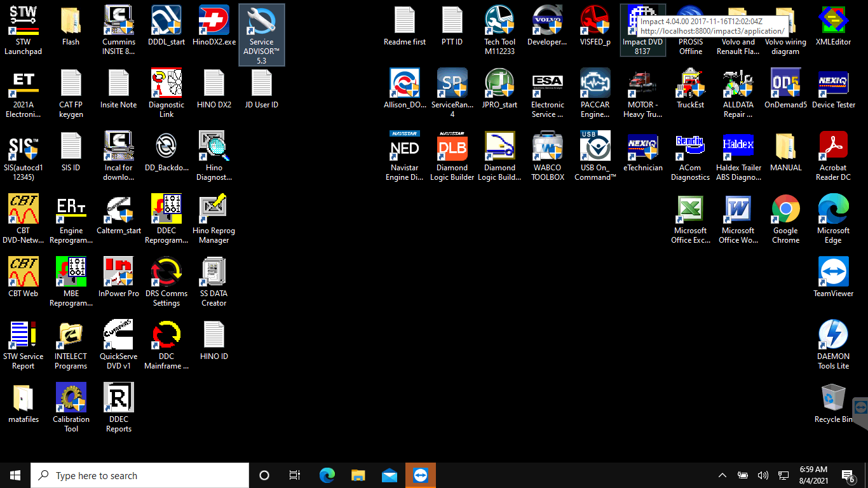Launch Diagnostic Link shortcut

(x=166, y=93)
